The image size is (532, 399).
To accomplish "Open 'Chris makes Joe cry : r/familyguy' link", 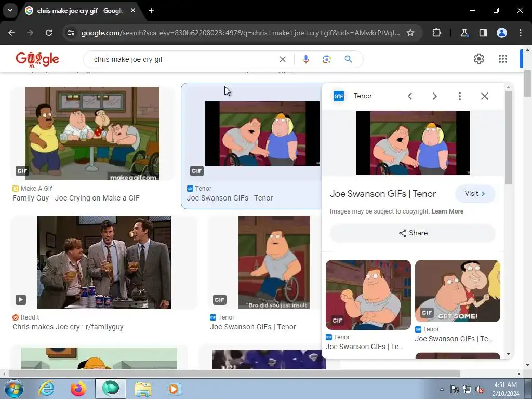I will tap(68, 327).
